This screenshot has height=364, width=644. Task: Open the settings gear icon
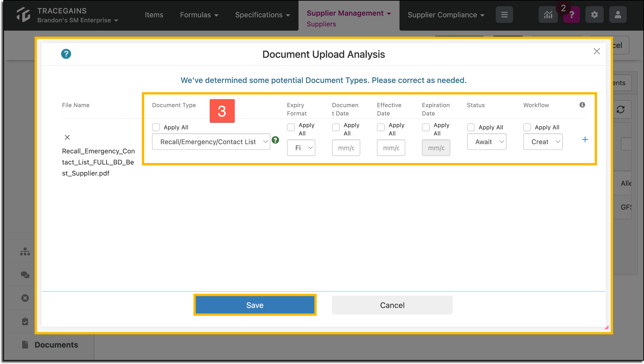coord(594,15)
